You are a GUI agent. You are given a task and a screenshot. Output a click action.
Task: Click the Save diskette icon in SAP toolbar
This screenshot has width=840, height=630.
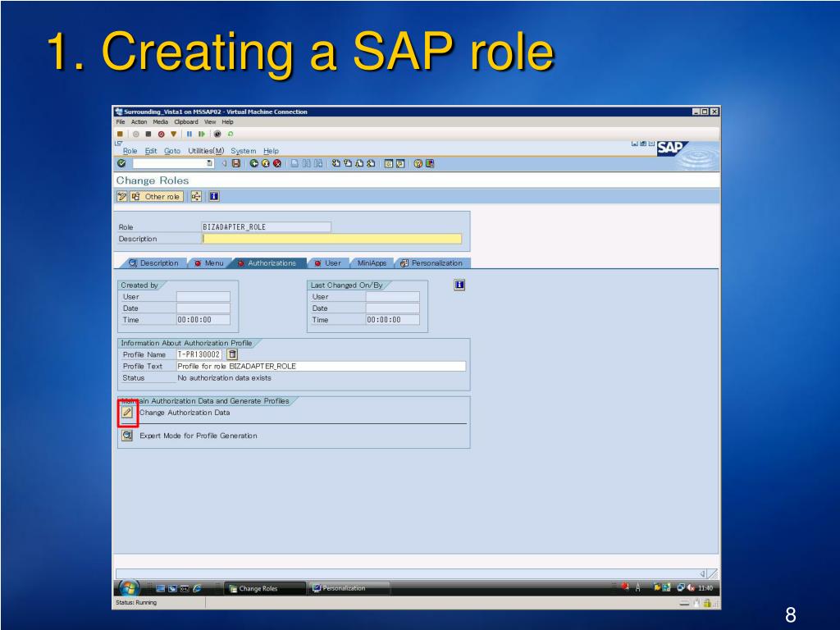(x=236, y=163)
